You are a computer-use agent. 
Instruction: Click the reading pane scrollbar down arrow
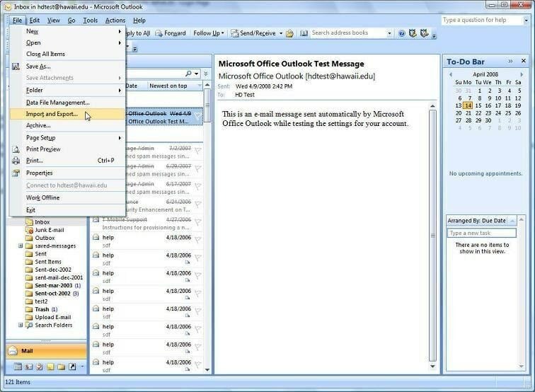coord(432,367)
